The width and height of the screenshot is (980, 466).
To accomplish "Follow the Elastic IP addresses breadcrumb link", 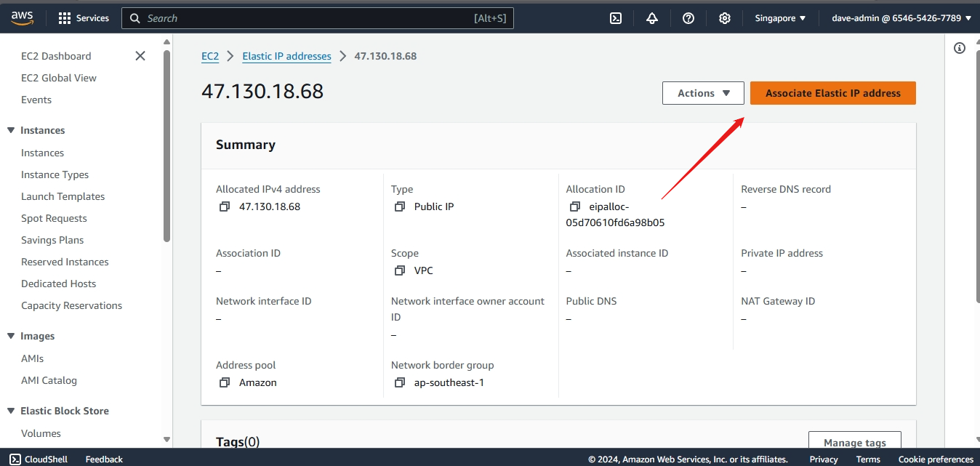I will (286, 56).
